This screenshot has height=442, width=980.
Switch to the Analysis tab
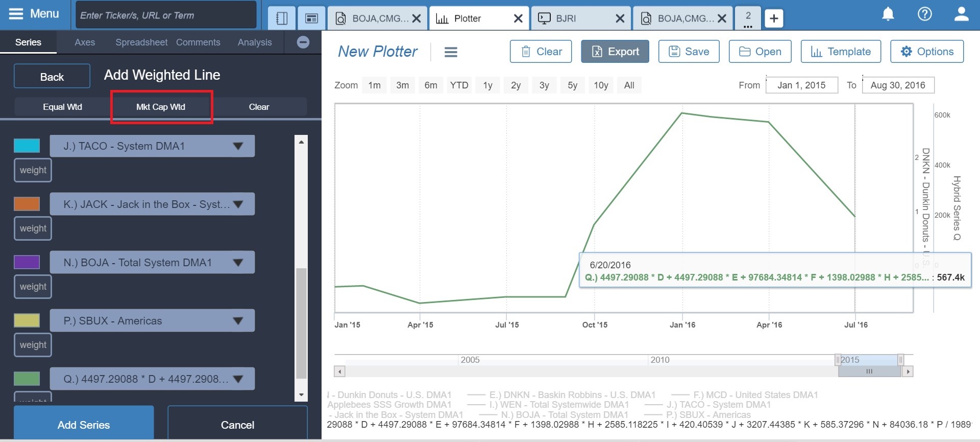click(x=255, y=42)
